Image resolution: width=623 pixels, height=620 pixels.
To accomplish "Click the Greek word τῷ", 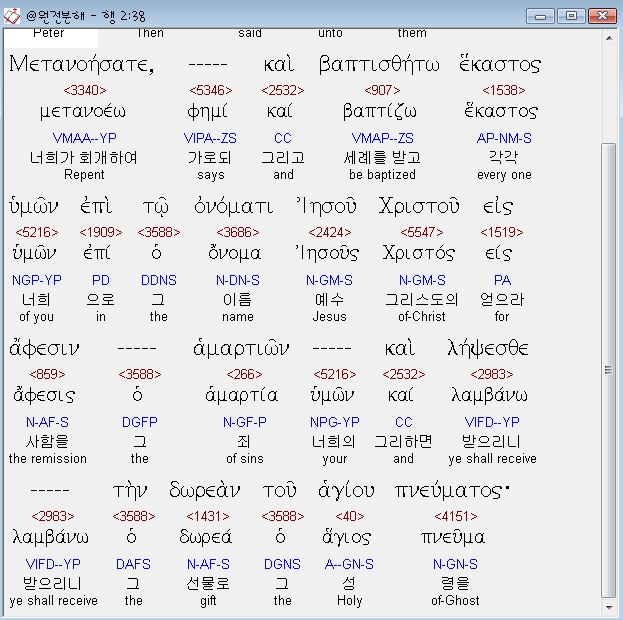I will click(x=156, y=208).
